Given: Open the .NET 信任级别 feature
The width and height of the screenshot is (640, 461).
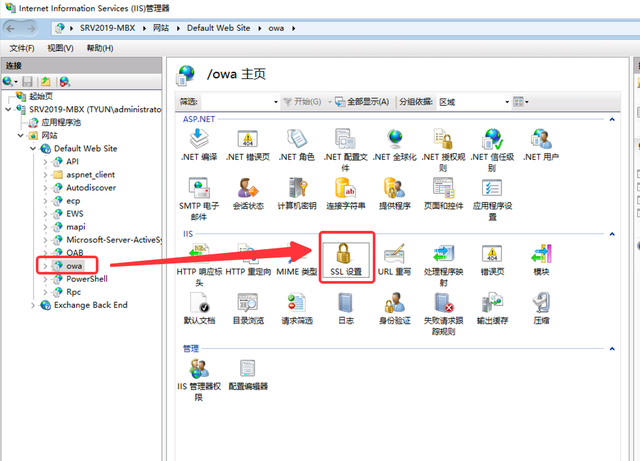Looking at the screenshot, I should pos(492,150).
